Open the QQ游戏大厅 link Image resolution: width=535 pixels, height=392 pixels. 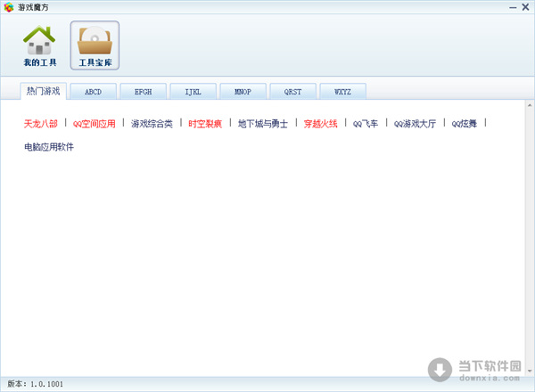point(415,124)
